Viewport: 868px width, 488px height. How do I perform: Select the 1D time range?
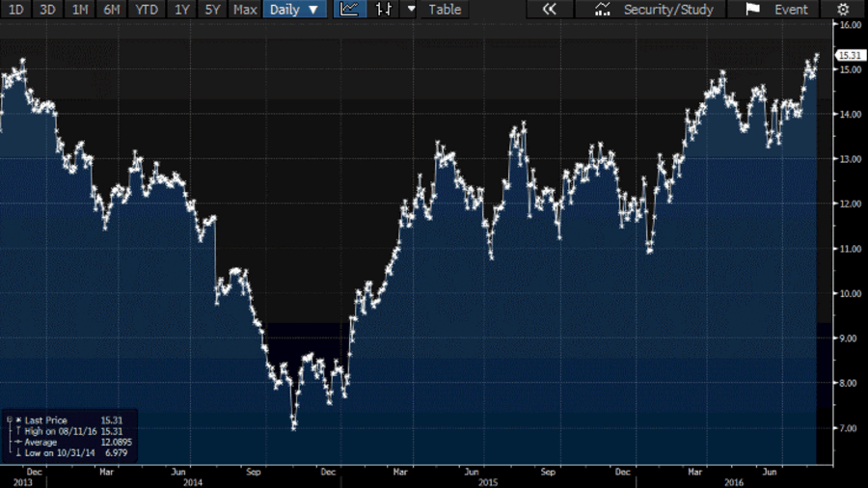click(x=15, y=10)
